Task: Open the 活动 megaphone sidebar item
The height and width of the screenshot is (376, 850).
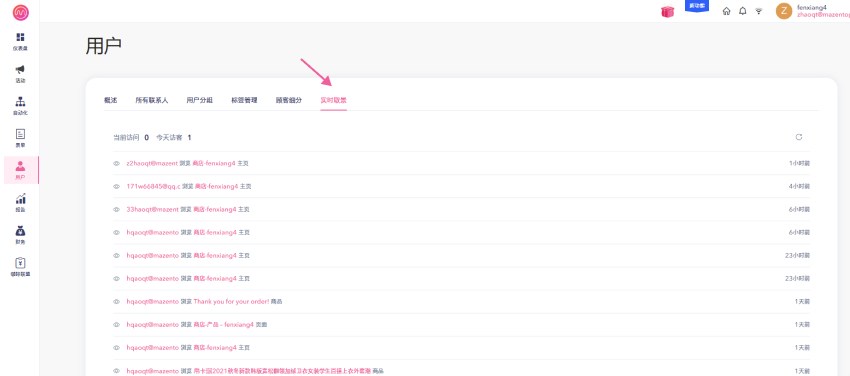Action: 20,74
